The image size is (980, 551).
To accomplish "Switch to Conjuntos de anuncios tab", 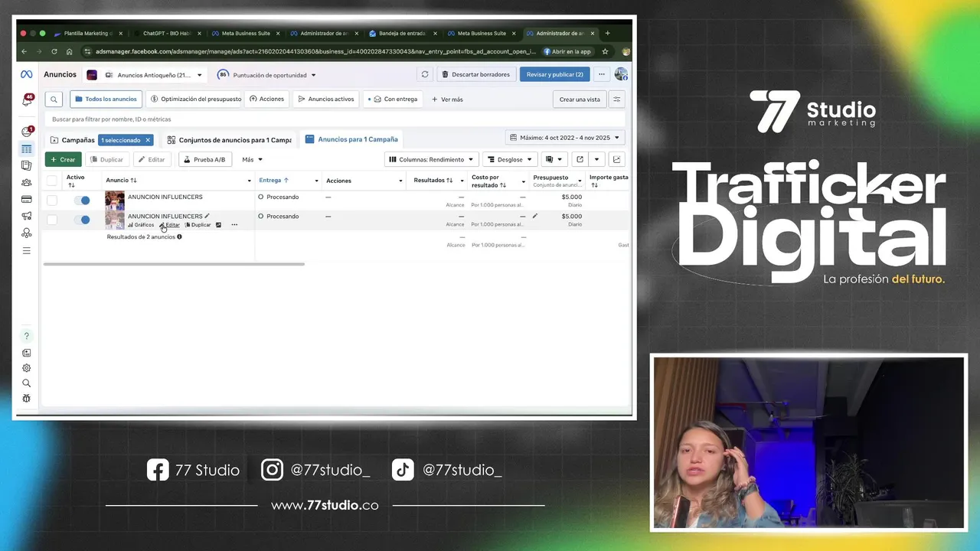I will 229,140.
